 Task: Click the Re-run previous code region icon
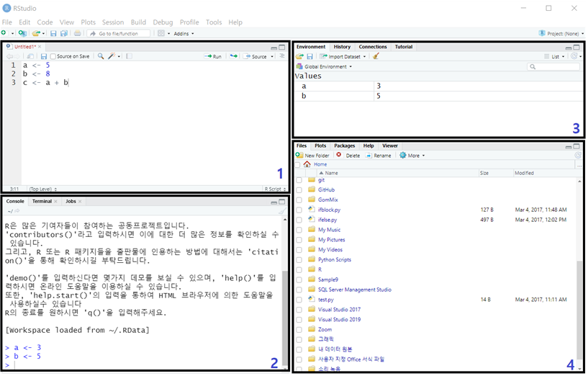click(234, 56)
